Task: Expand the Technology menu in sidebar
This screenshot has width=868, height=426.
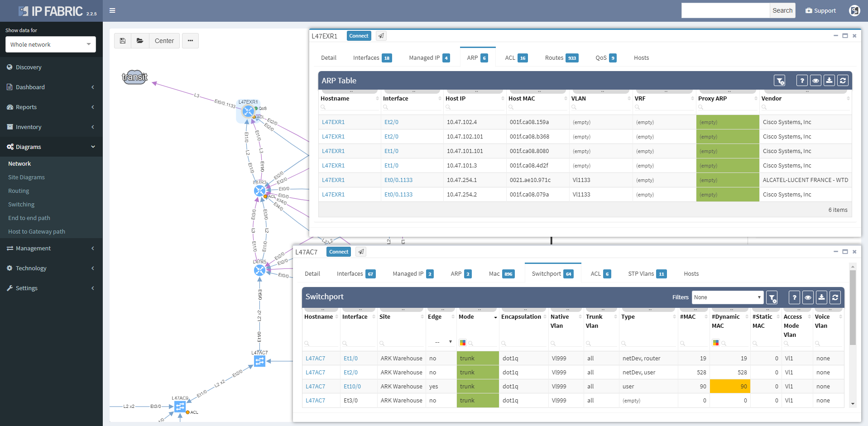Action: click(51, 268)
